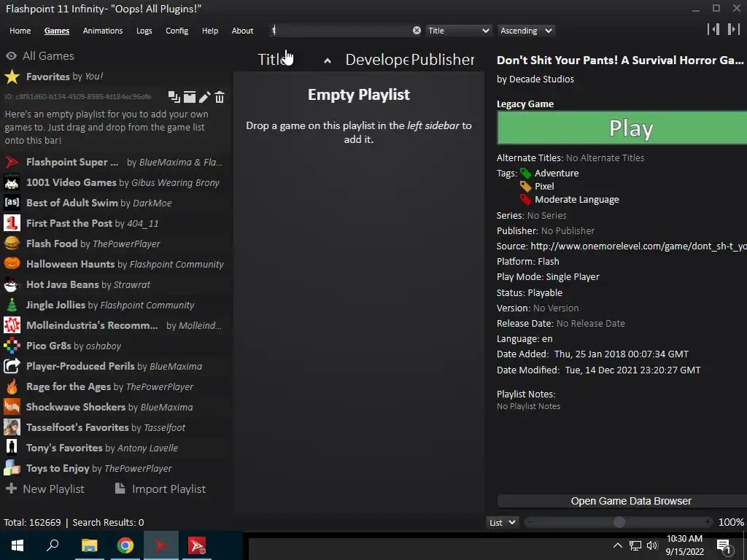Click the Playlist Notes field

pyautogui.click(x=528, y=406)
